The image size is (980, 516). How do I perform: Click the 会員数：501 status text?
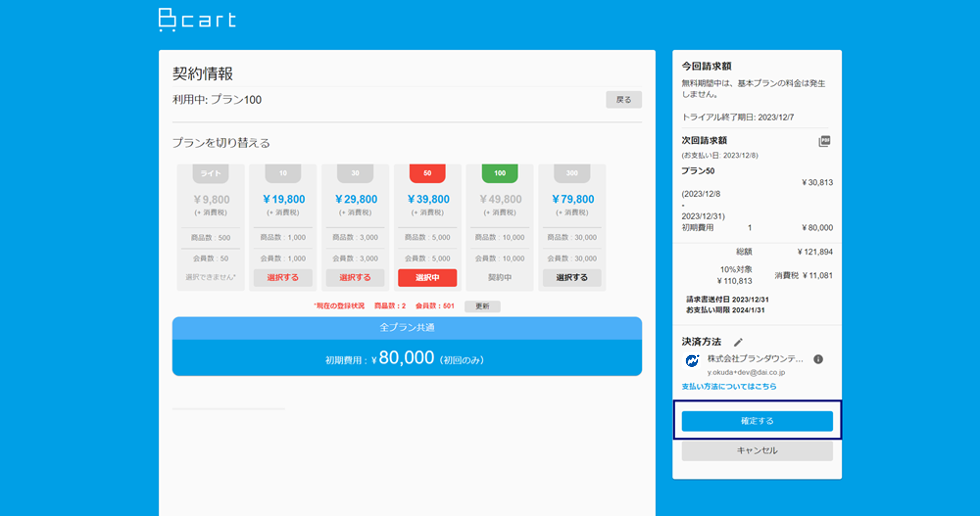435,306
